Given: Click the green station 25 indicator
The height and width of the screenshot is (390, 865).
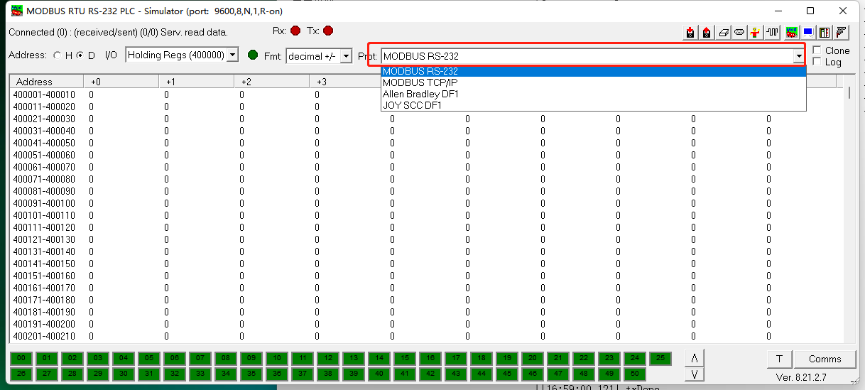Looking at the screenshot, I should [660, 358].
